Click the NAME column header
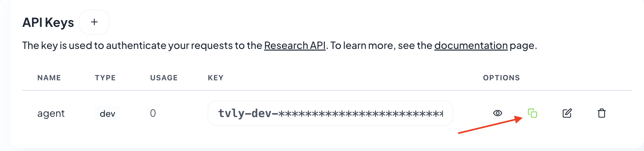 49,78
